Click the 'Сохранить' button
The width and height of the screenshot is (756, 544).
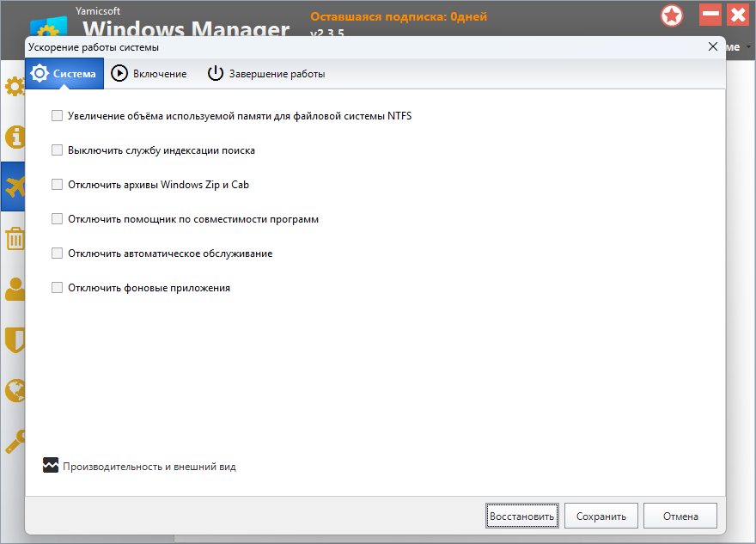click(601, 516)
